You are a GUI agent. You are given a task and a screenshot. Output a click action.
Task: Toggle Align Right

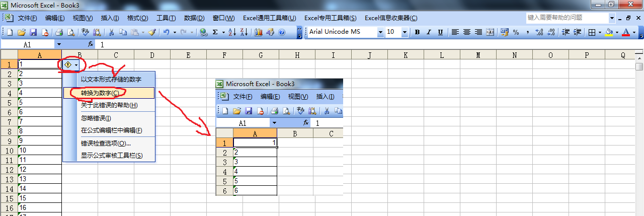(x=478, y=32)
